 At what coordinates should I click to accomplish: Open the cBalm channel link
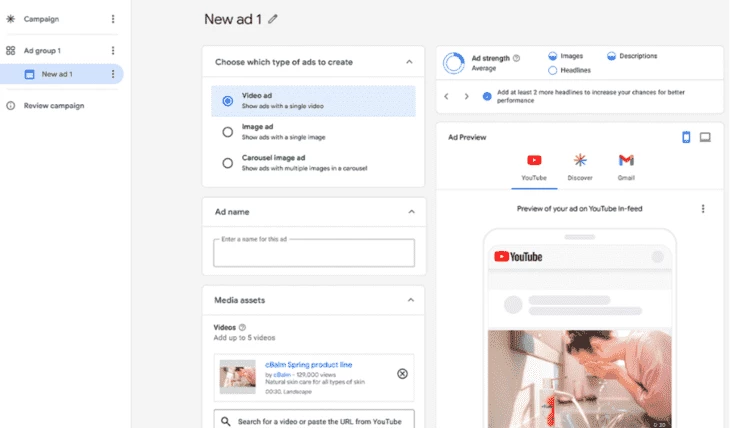coord(282,374)
